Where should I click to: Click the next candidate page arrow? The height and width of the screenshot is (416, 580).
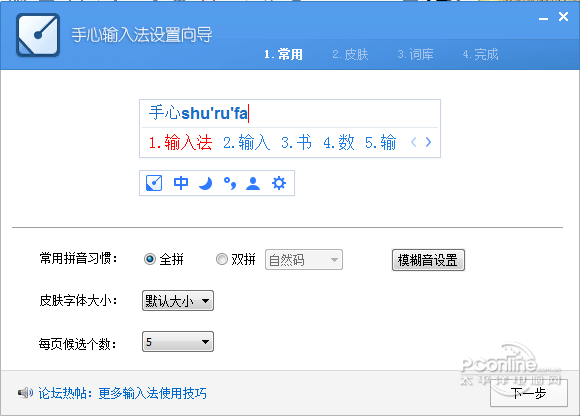(x=428, y=142)
